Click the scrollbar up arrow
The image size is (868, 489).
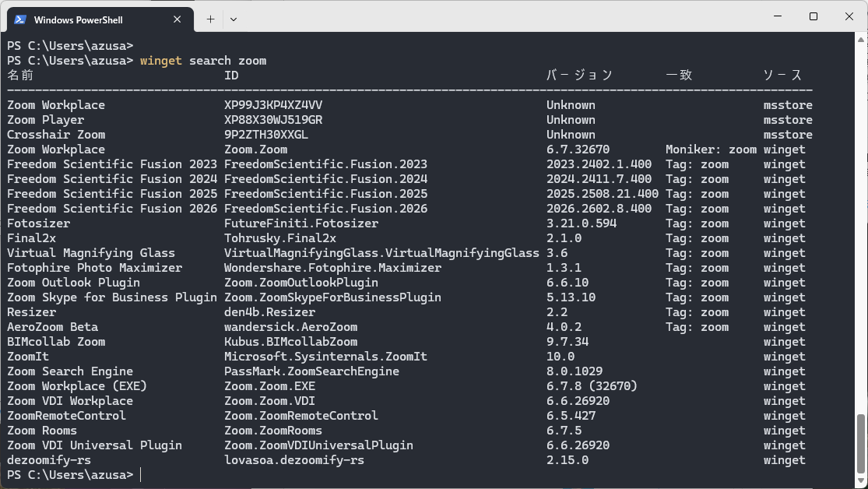[861, 39]
